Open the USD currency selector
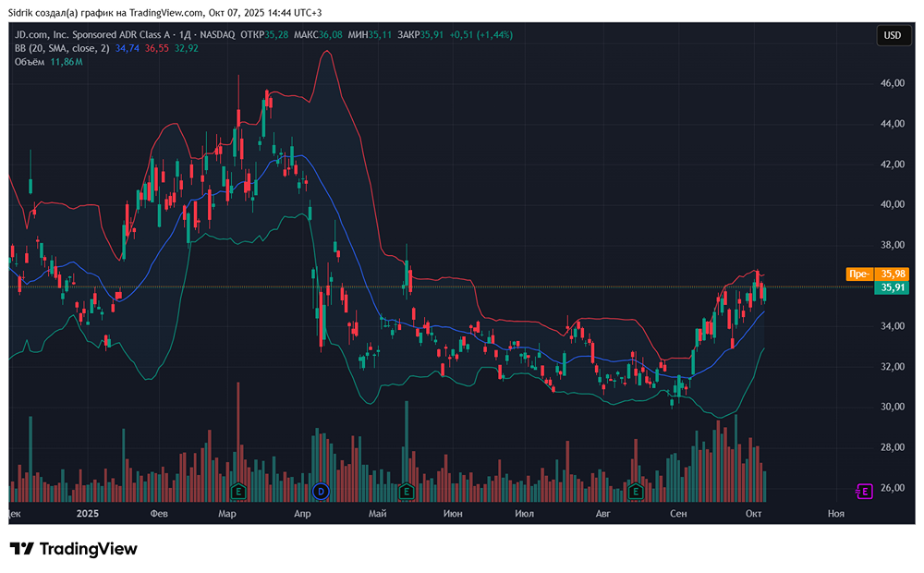This screenshot has width=924, height=573. pos(892,35)
